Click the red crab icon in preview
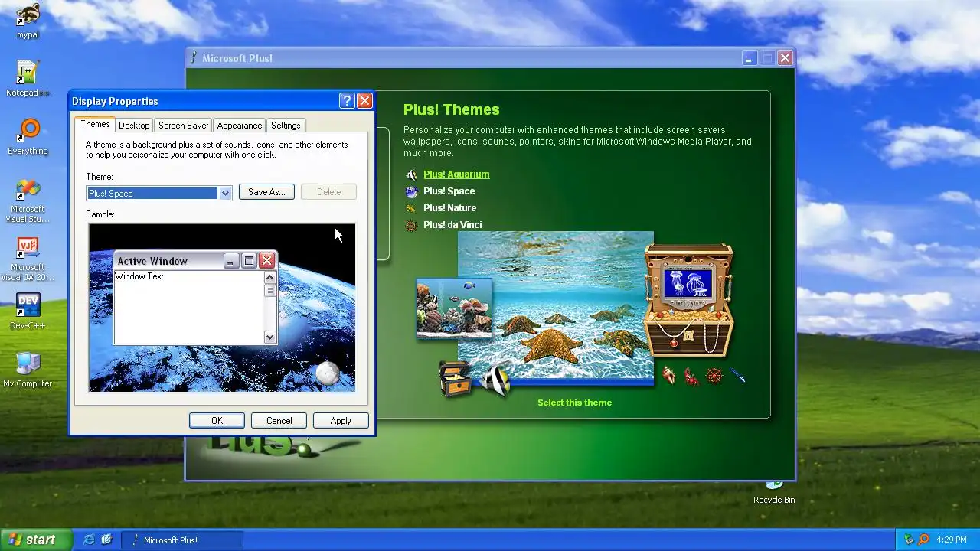Image resolution: width=980 pixels, height=551 pixels. click(691, 377)
